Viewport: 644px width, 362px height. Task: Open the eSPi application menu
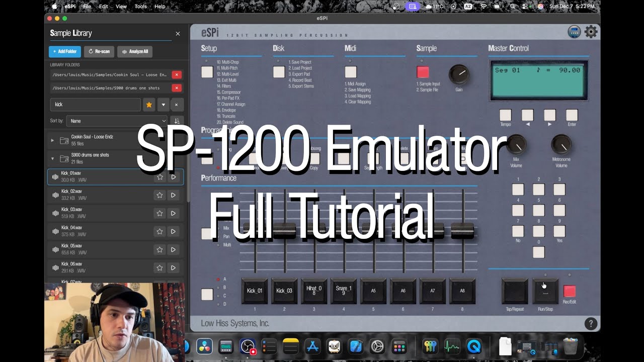coord(70,7)
